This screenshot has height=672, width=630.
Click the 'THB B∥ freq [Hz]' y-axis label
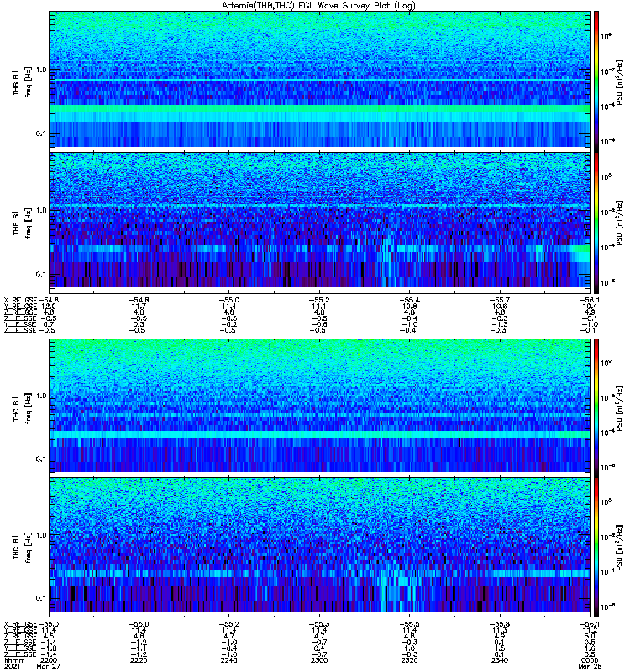(x=23, y=223)
